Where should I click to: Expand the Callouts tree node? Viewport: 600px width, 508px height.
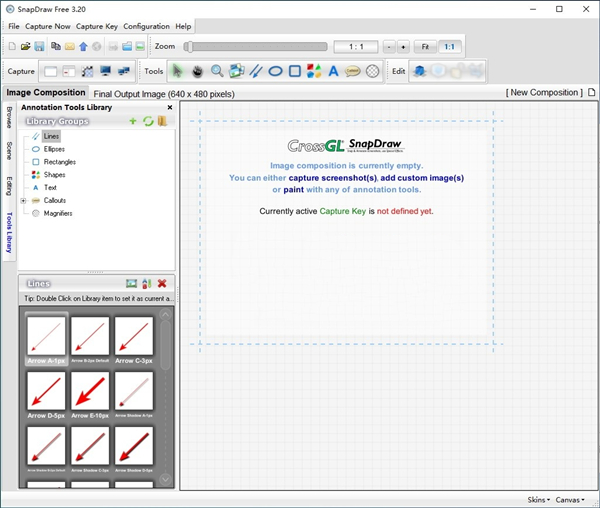point(24,200)
